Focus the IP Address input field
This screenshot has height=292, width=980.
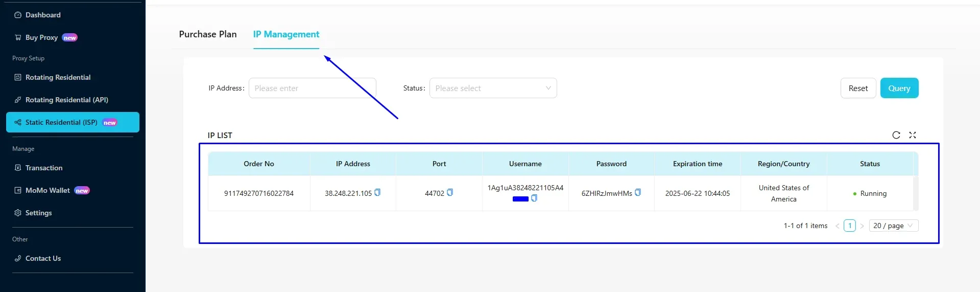coord(312,88)
